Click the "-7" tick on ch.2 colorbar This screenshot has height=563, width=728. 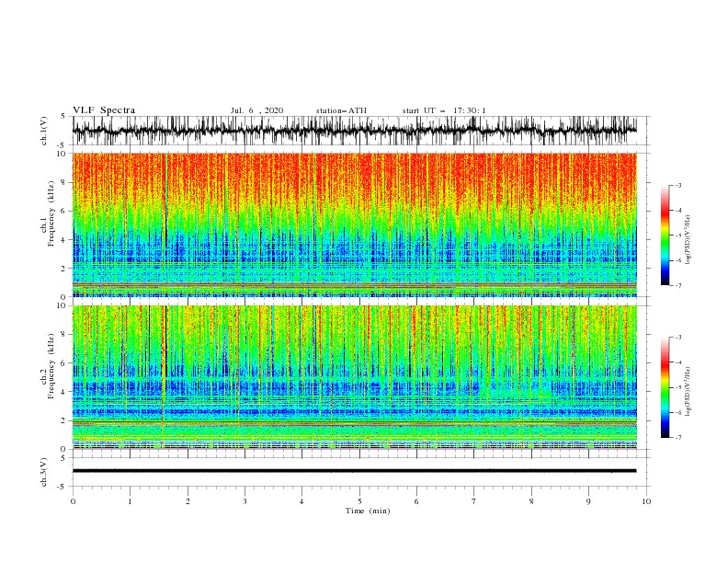(677, 437)
